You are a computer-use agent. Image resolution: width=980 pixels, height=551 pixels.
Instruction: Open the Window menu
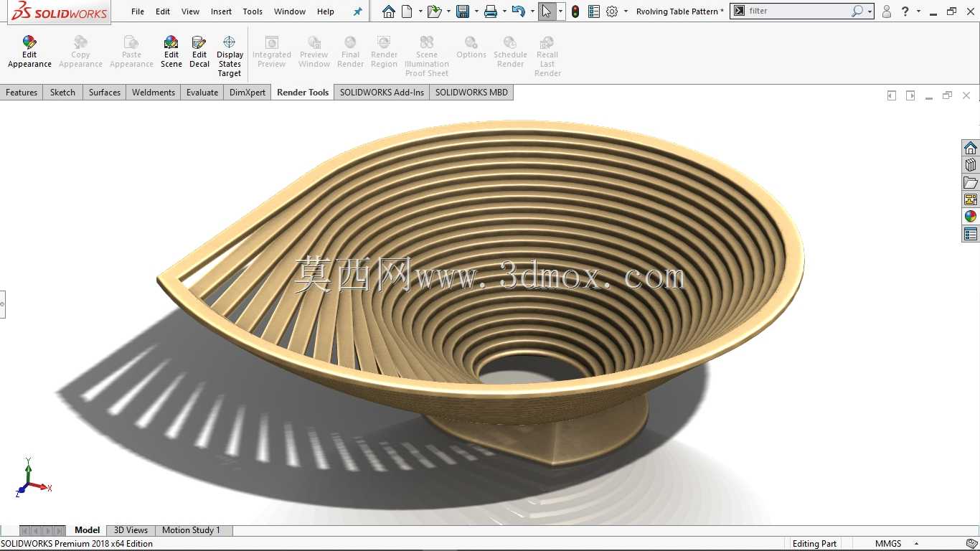290,11
